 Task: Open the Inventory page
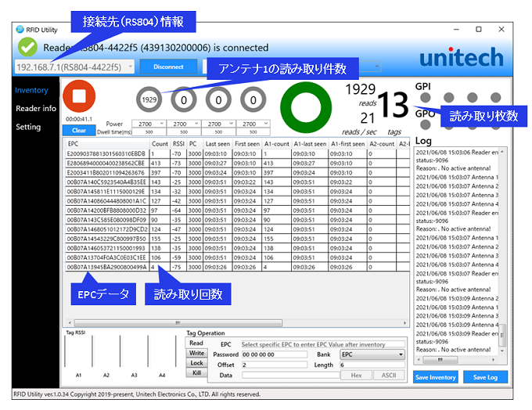tap(31, 90)
